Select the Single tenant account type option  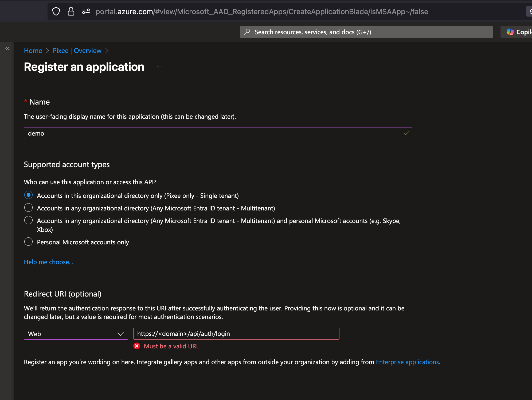28,195
